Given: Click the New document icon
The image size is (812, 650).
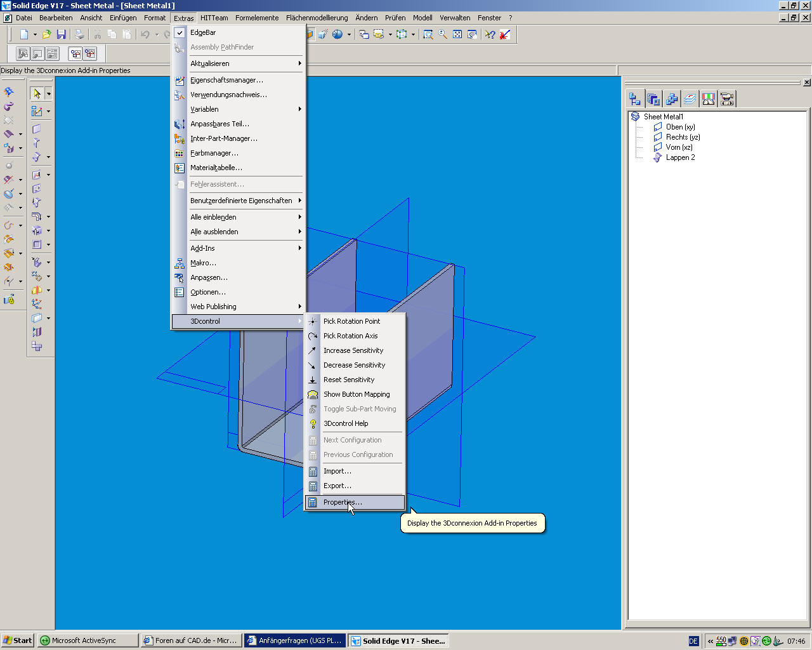Looking at the screenshot, I should (24, 34).
